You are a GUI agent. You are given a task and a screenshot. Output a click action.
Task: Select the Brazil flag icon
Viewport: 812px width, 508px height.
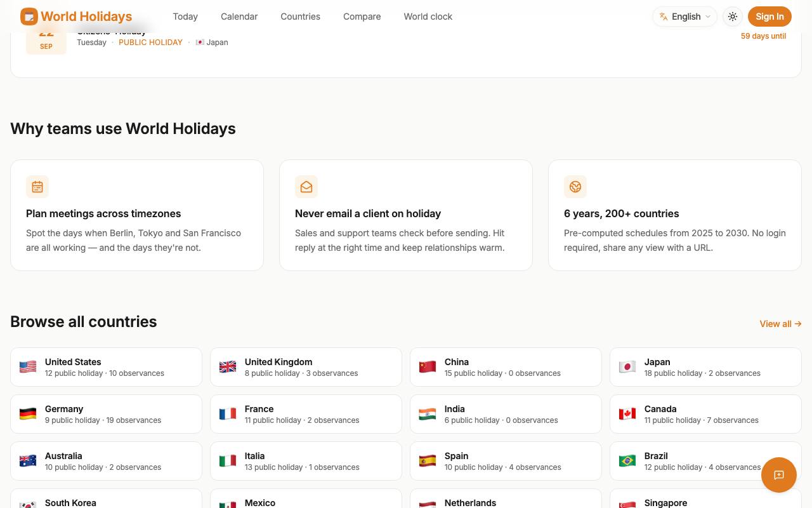click(627, 461)
